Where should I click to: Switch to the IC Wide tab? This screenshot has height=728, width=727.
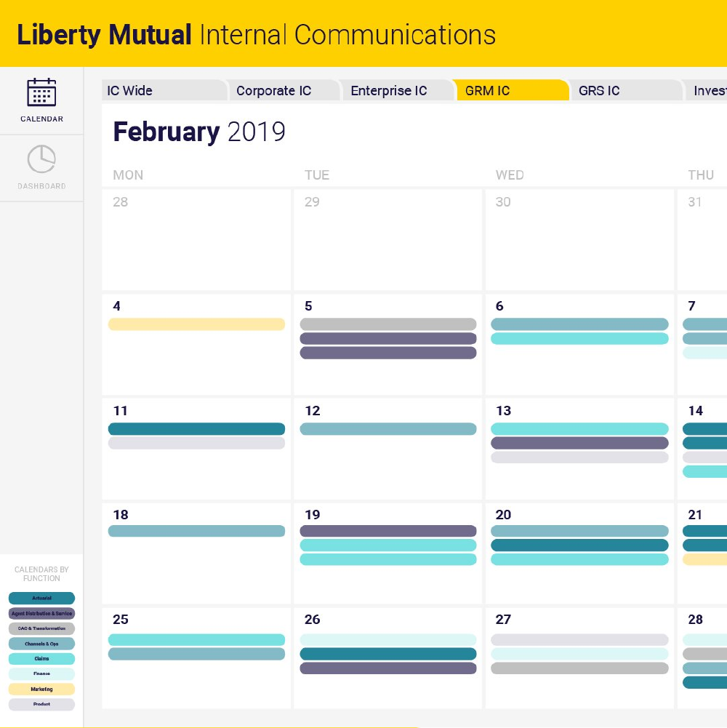click(x=164, y=90)
